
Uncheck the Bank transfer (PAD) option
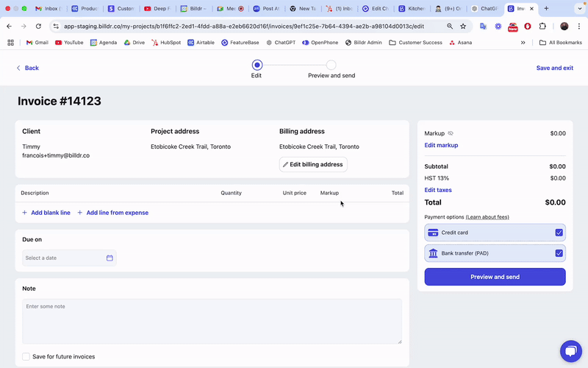pyautogui.click(x=559, y=253)
